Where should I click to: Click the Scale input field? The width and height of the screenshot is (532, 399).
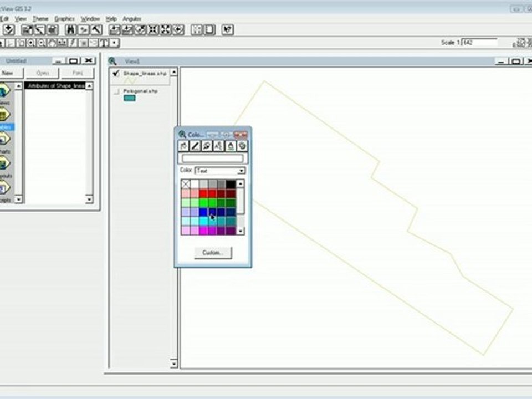[480, 43]
